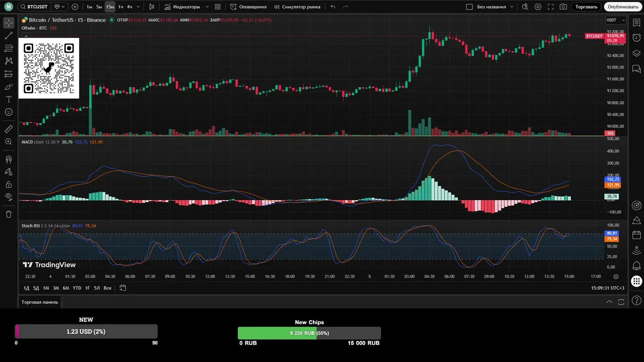Open the emoji icons tool
Viewport: 644px width, 362px height.
tap(9, 112)
